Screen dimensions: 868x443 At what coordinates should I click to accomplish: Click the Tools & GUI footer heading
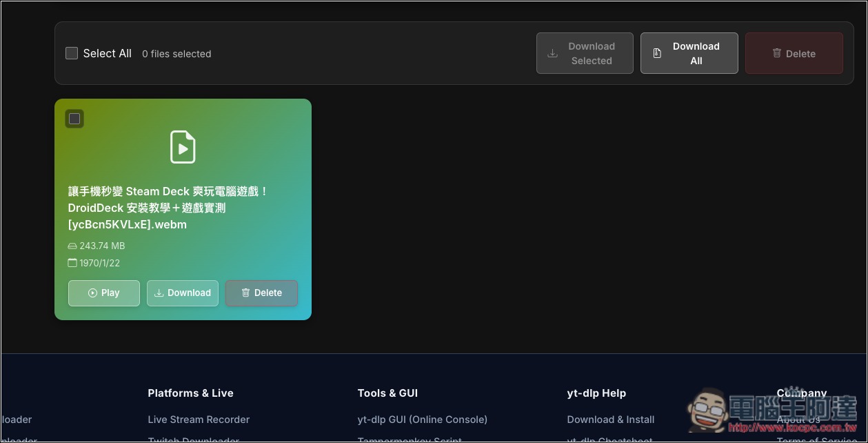coord(387,393)
